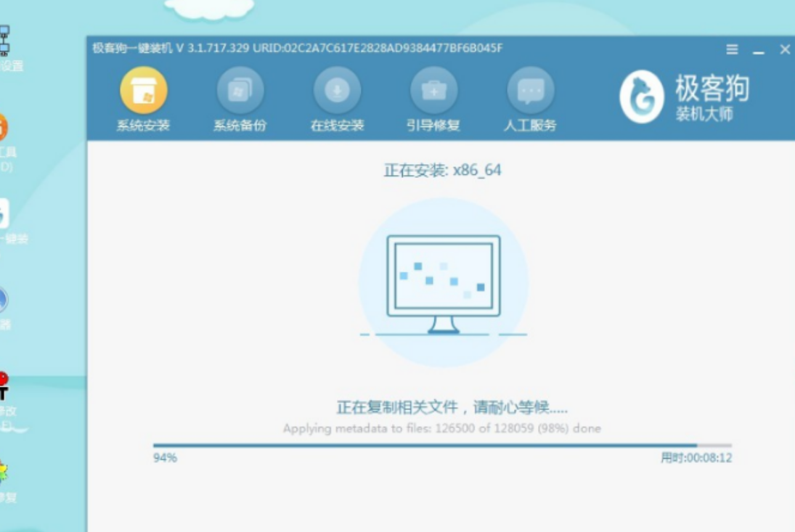Viewport: 795px width, 532px height.
Task: Click the blue installation progress bar
Action: pos(425,445)
